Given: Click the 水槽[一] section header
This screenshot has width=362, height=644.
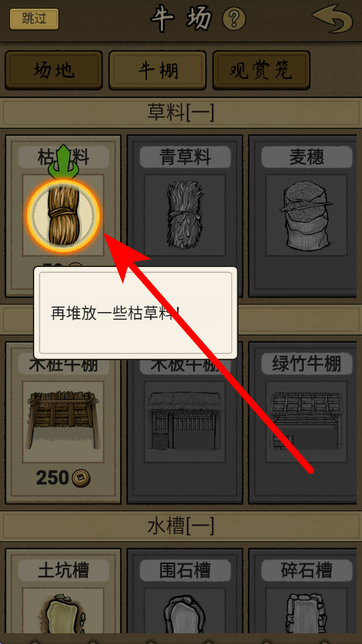Looking at the screenshot, I should (181, 526).
